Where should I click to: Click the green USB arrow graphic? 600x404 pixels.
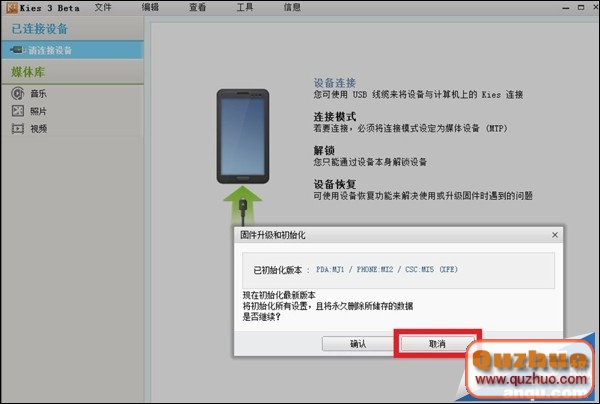click(243, 206)
